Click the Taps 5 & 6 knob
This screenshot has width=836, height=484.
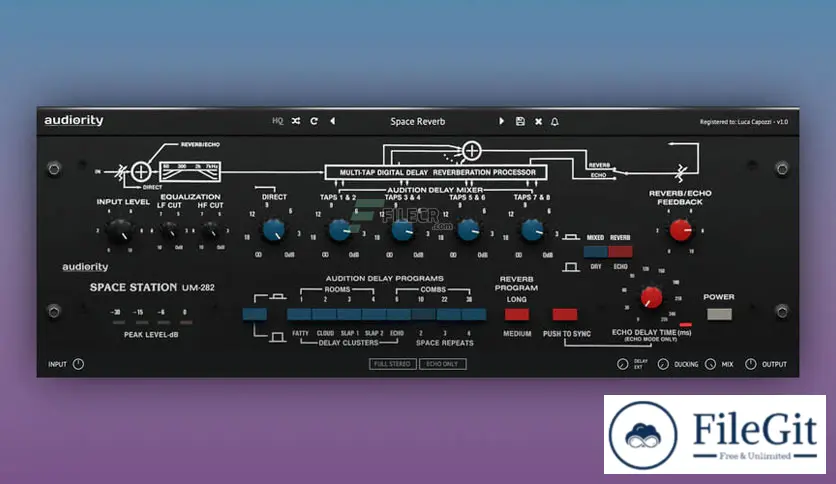(x=469, y=230)
